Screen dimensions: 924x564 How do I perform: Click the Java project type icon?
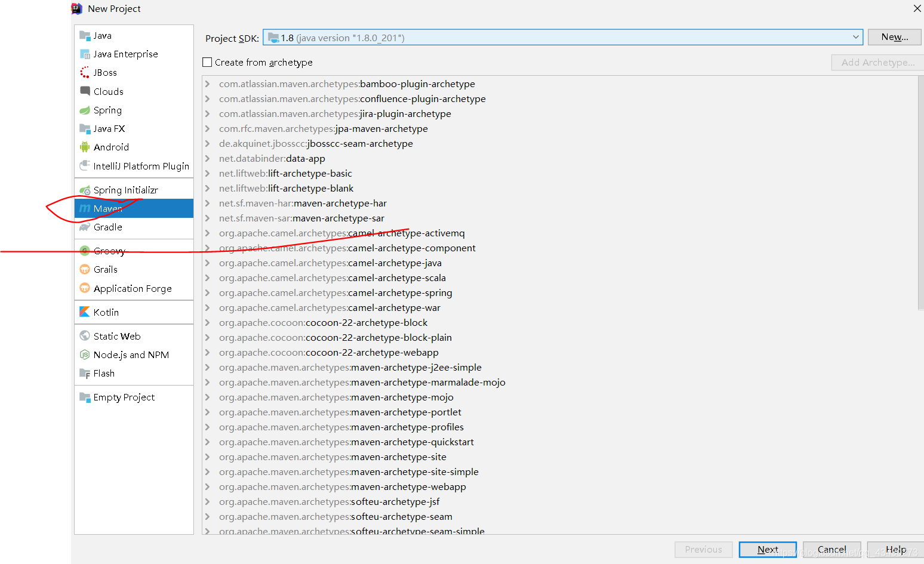[x=85, y=36]
